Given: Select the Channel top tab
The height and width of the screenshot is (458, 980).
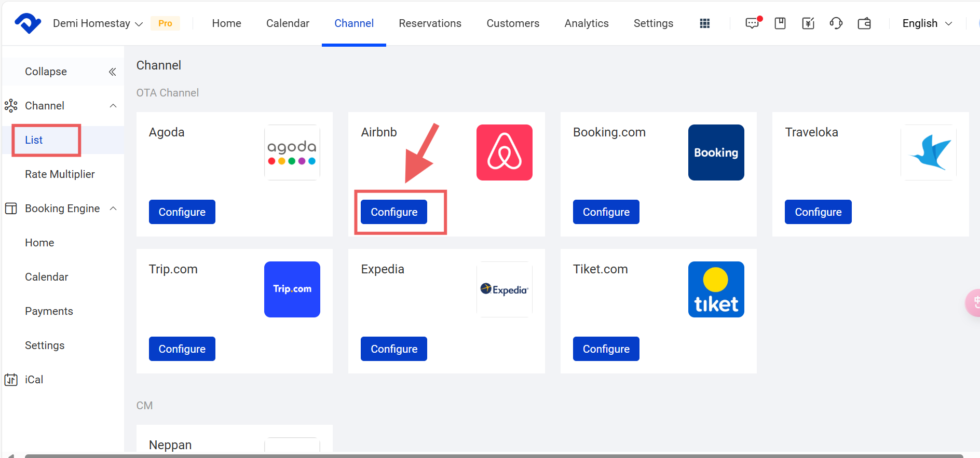Looking at the screenshot, I should (354, 23).
